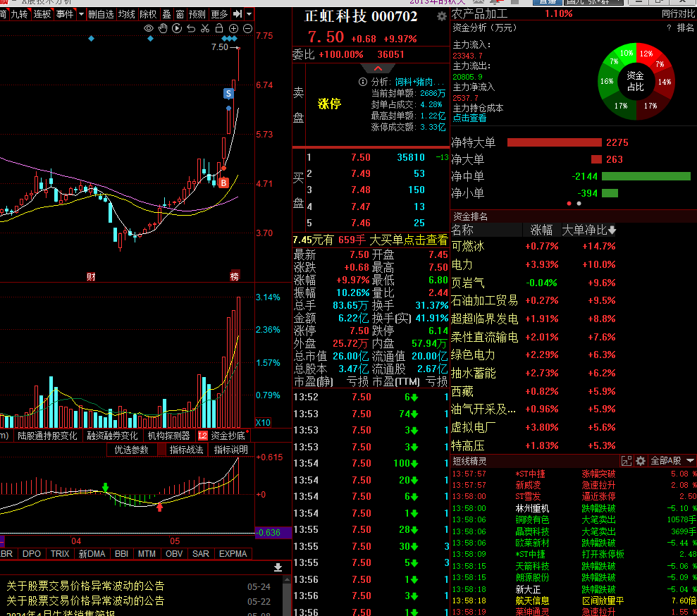Click the second (white) page dot below 净小单

click(579, 204)
